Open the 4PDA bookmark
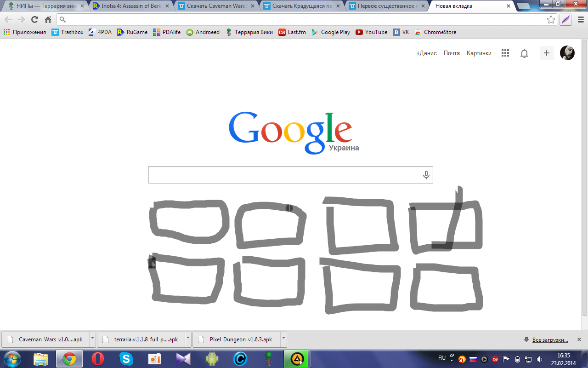 coord(100,32)
